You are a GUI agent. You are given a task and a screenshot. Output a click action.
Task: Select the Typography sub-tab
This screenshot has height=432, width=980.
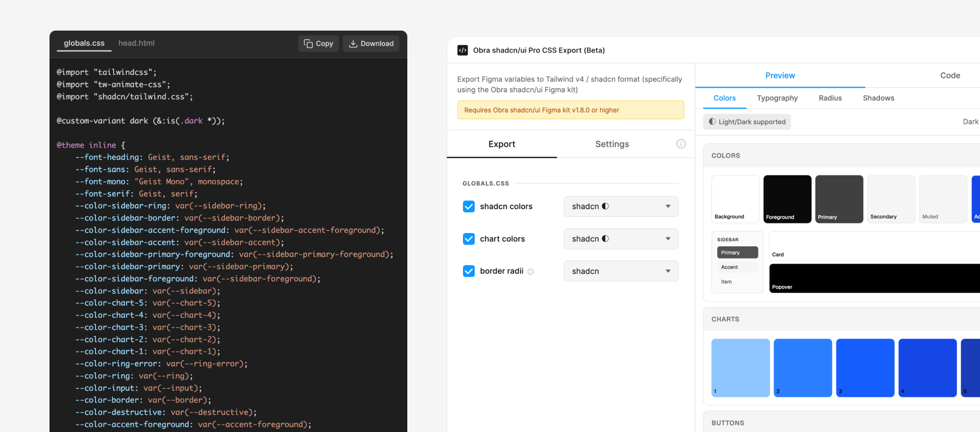777,98
